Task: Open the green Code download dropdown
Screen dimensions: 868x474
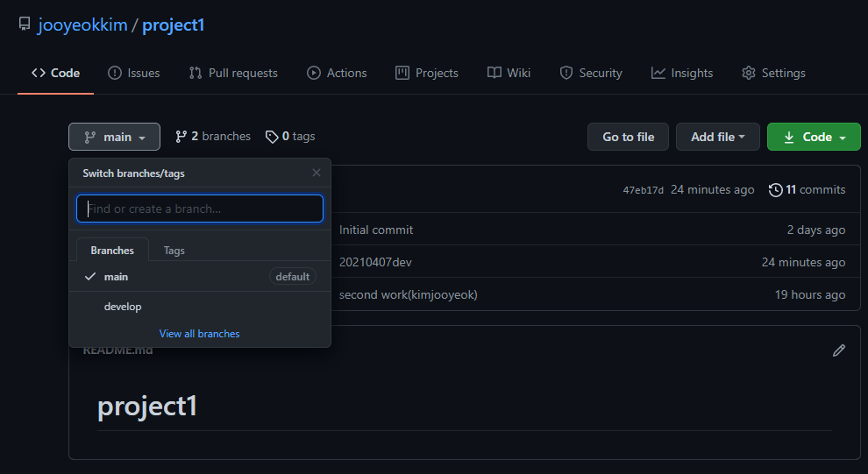Action: pos(814,137)
